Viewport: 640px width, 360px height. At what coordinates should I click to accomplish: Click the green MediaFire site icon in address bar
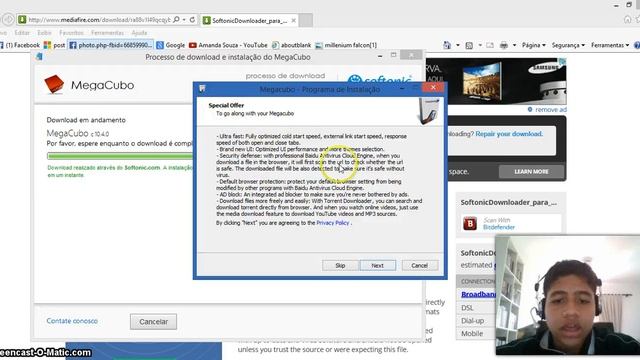[x=22, y=20]
